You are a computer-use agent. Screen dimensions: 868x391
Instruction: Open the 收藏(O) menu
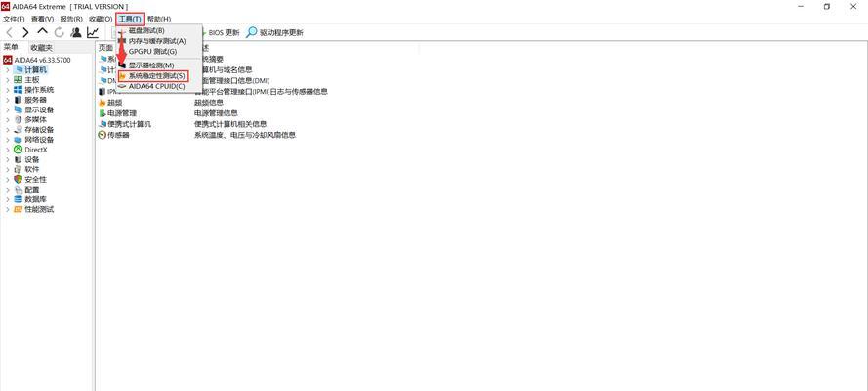pyautogui.click(x=101, y=19)
